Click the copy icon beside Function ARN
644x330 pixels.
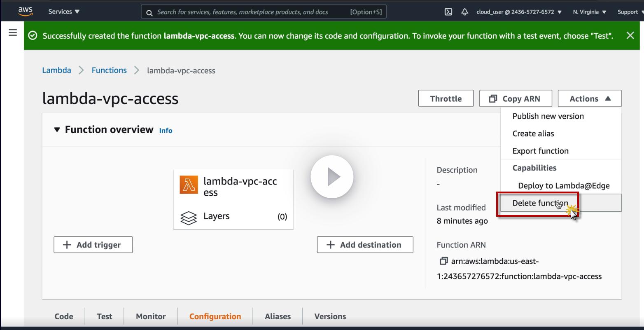(443, 261)
